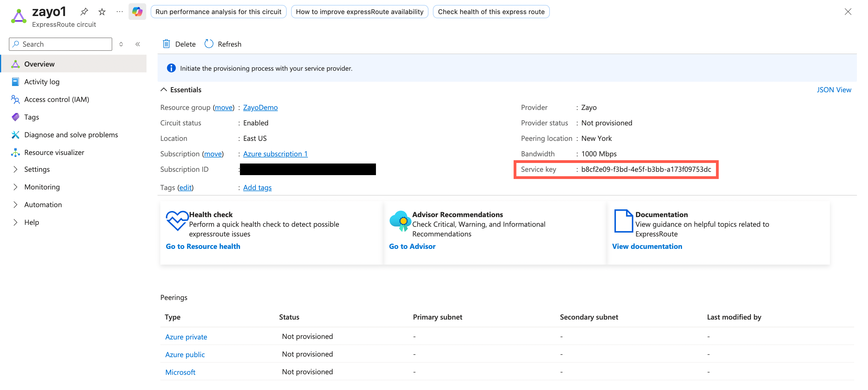Click JSON View link

(834, 89)
